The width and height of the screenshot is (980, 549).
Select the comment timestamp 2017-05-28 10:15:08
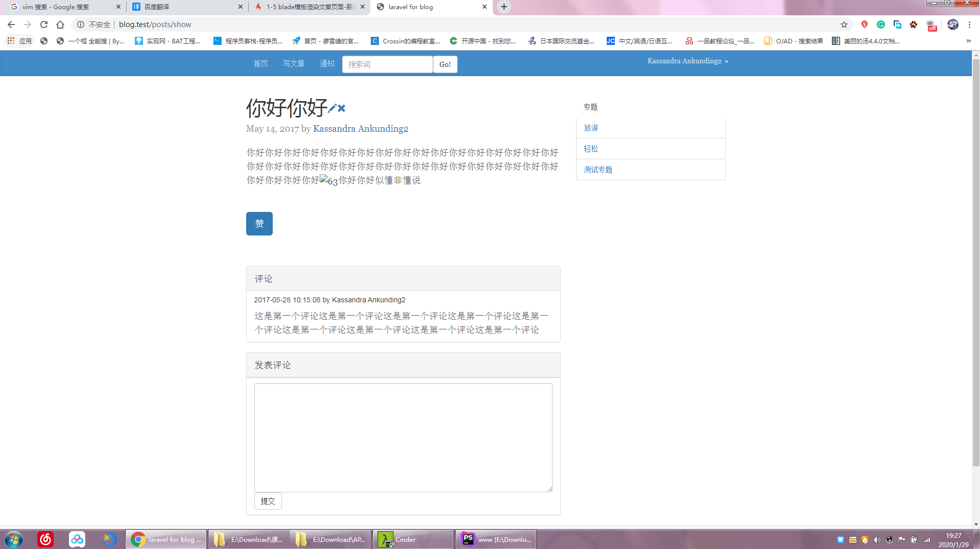click(x=287, y=300)
